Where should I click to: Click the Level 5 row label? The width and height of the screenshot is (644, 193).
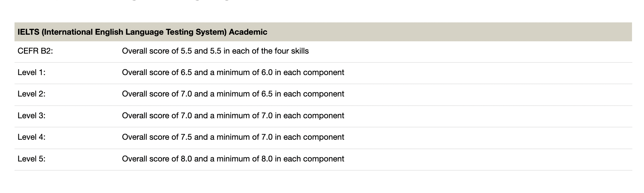pyautogui.click(x=32, y=159)
